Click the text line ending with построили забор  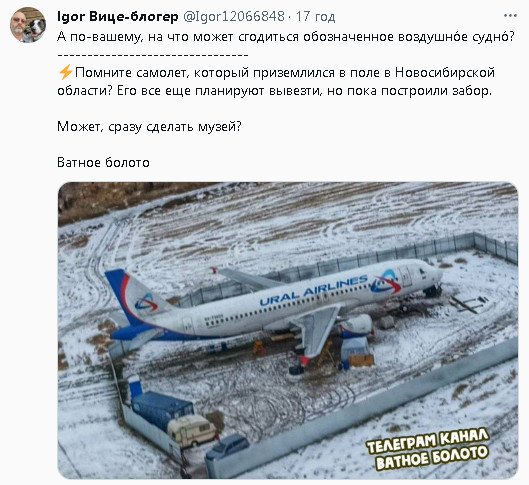point(274,91)
